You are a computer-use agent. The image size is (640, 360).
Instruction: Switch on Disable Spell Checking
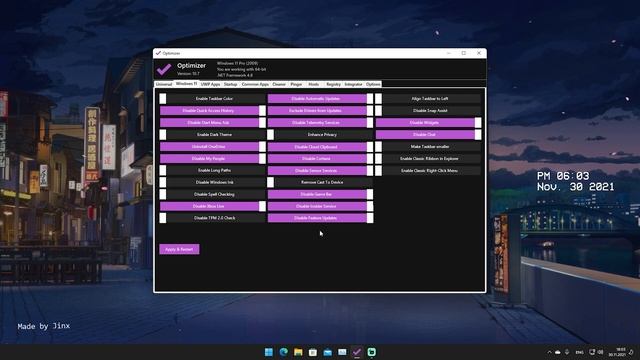pos(212,194)
